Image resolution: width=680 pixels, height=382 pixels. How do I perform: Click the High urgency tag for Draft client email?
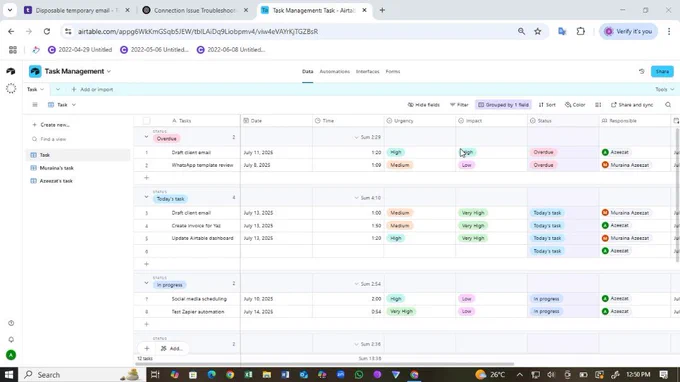coord(396,152)
